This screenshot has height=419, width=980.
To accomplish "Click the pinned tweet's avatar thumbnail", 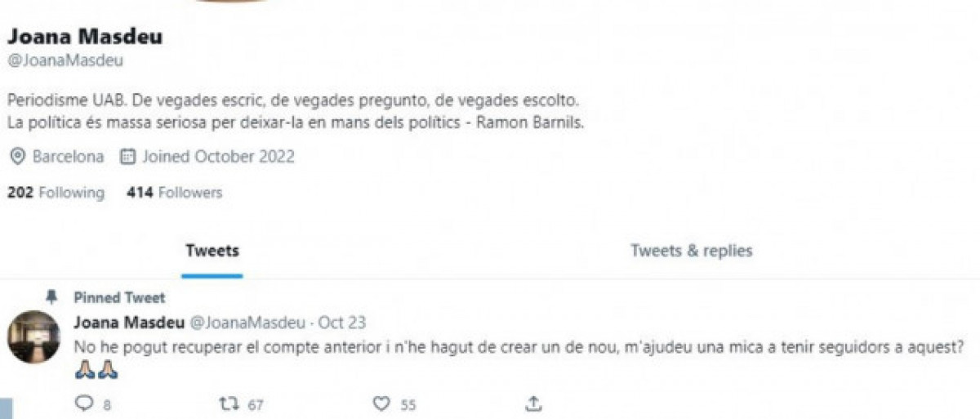I will click(33, 337).
